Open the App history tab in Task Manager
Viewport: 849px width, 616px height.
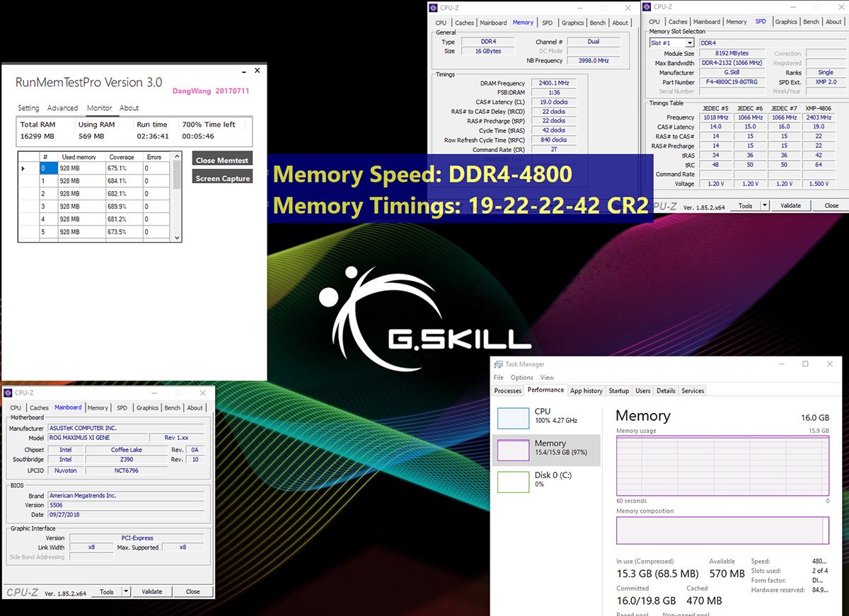tap(586, 390)
